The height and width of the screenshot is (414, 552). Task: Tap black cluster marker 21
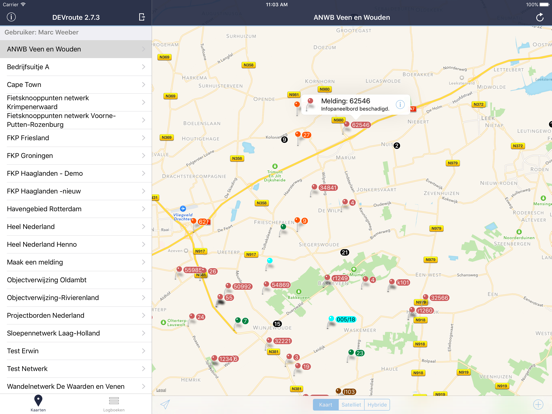pos(345,252)
